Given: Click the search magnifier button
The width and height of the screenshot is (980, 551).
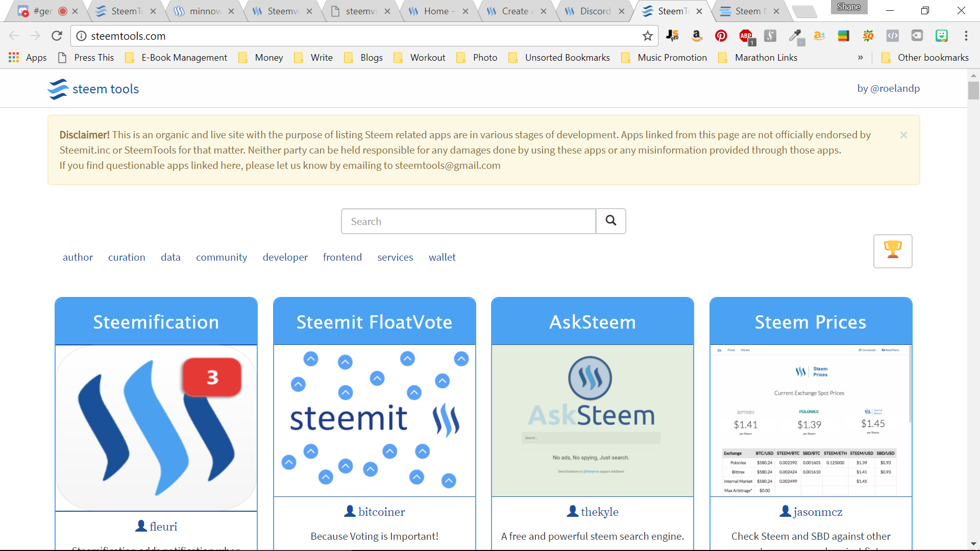Looking at the screenshot, I should tap(610, 221).
